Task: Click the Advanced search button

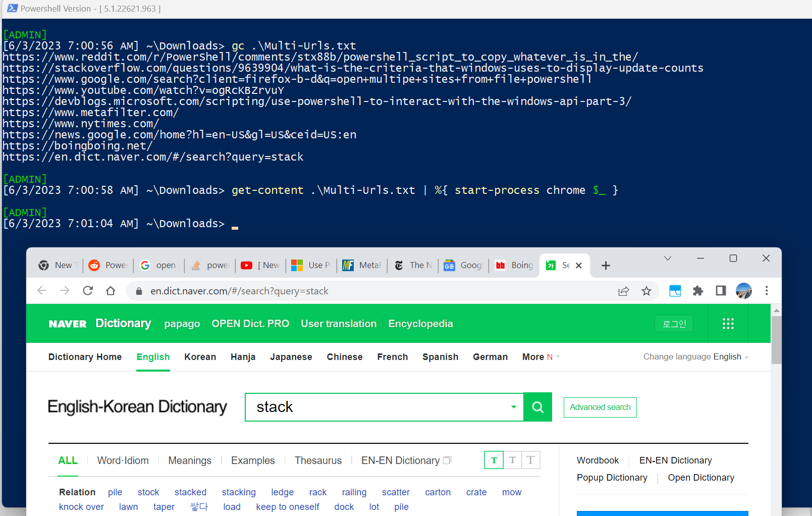Action: coord(600,407)
